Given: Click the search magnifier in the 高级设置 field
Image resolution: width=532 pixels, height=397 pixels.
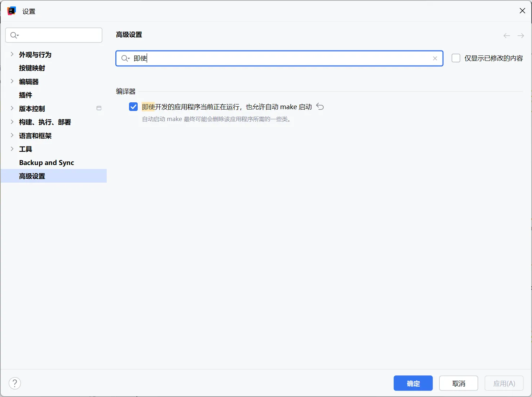Looking at the screenshot, I should click(125, 58).
